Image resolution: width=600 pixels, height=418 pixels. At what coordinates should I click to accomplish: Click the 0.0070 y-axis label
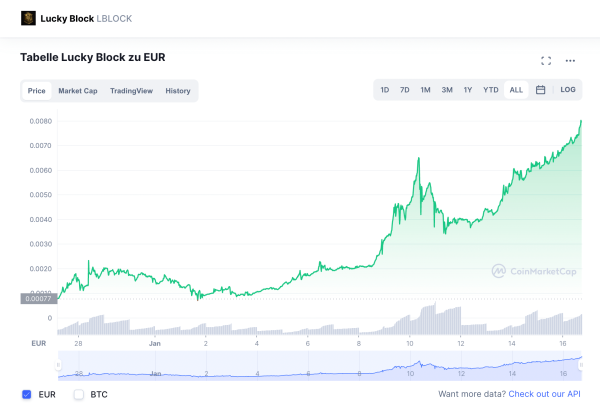pyautogui.click(x=41, y=146)
